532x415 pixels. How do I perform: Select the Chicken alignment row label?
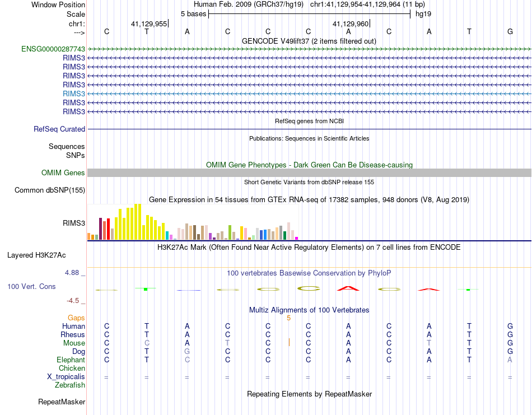pos(72,368)
